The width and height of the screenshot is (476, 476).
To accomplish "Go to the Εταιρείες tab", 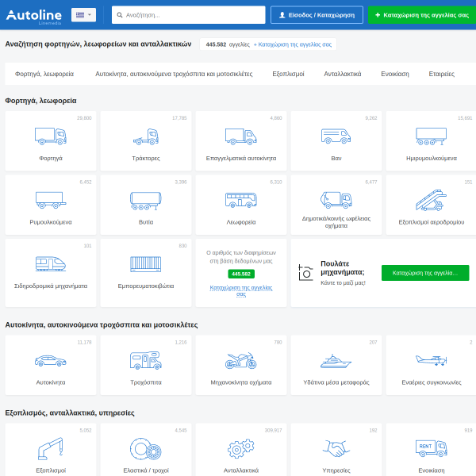I will [441, 74].
